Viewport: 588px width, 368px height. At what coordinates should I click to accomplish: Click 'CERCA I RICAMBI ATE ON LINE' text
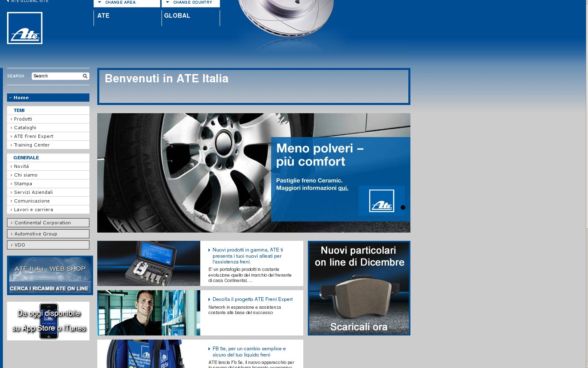pyautogui.click(x=49, y=289)
